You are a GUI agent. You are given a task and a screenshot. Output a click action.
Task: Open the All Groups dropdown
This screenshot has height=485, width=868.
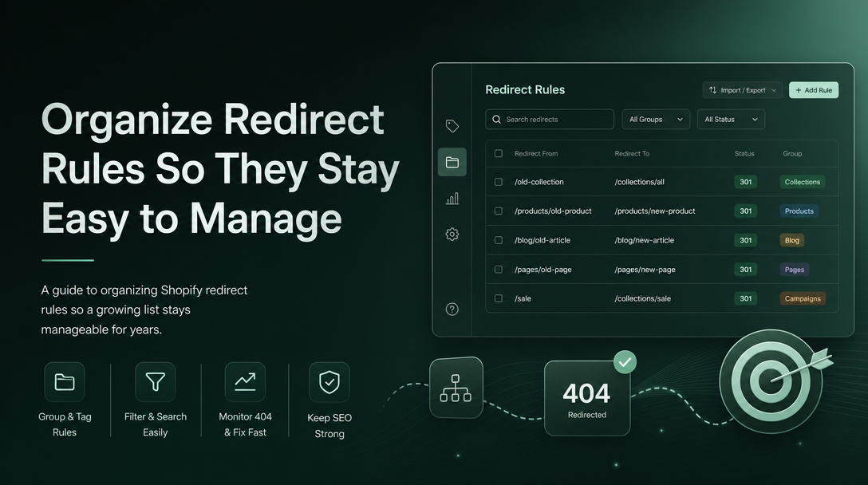pyautogui.click(x=656, y=119)
